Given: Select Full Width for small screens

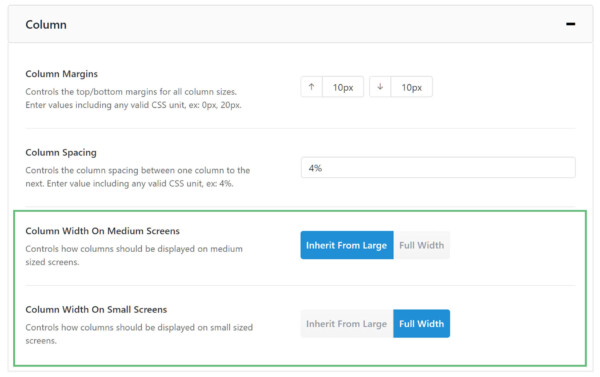Looking at the screenshot, I should click(421, 324).
